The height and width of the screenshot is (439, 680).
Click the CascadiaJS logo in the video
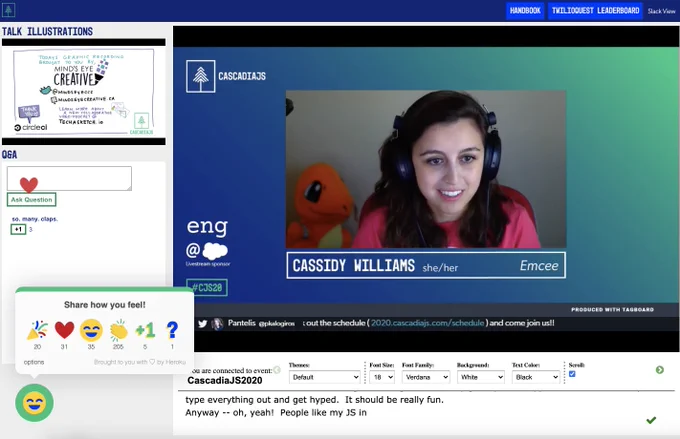tap(226, 76)
